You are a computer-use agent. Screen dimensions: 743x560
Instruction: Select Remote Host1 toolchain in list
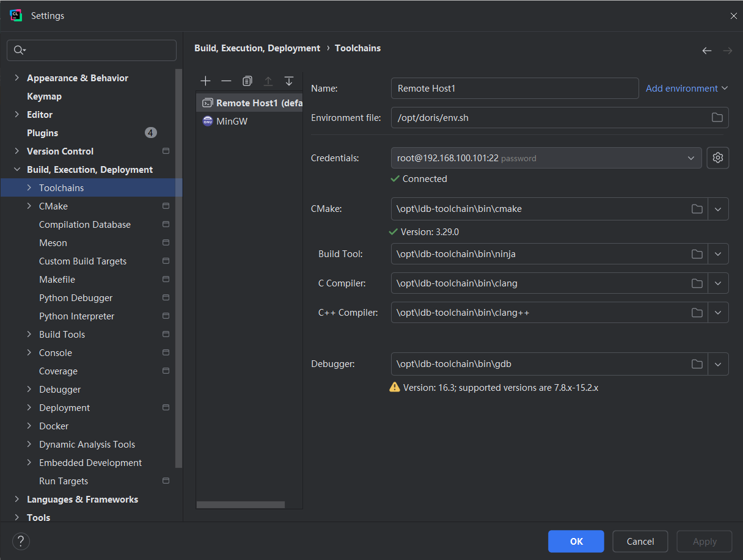coord(249,103)
